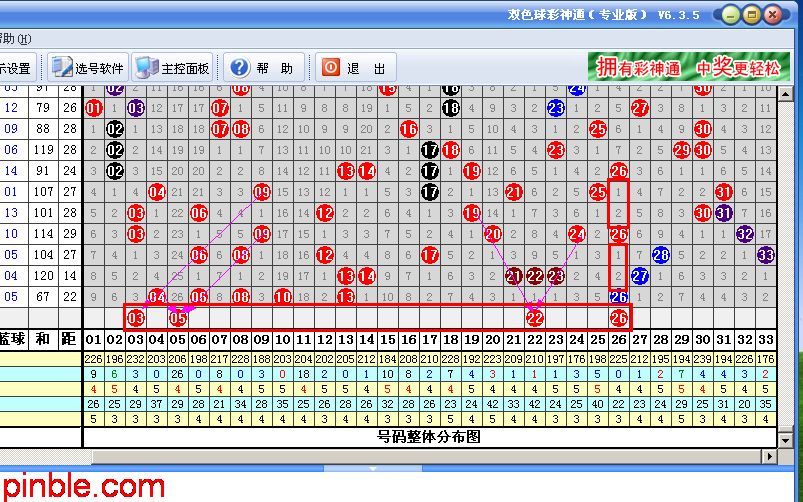Click red ball 10 in row with sum 67
This screenshot has width=803, height=502.
(283, 297)
